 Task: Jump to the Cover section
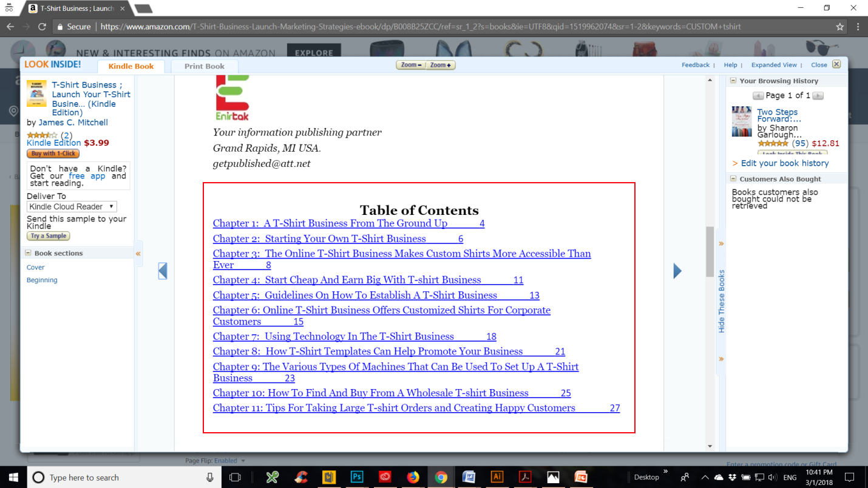pyautogui.click(x=36, y=267)
